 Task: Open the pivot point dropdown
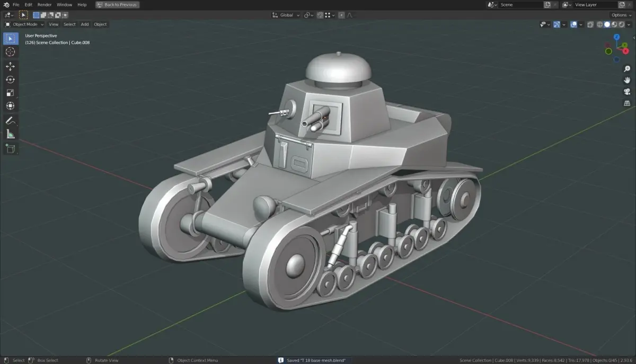click(x=308, y=15)
